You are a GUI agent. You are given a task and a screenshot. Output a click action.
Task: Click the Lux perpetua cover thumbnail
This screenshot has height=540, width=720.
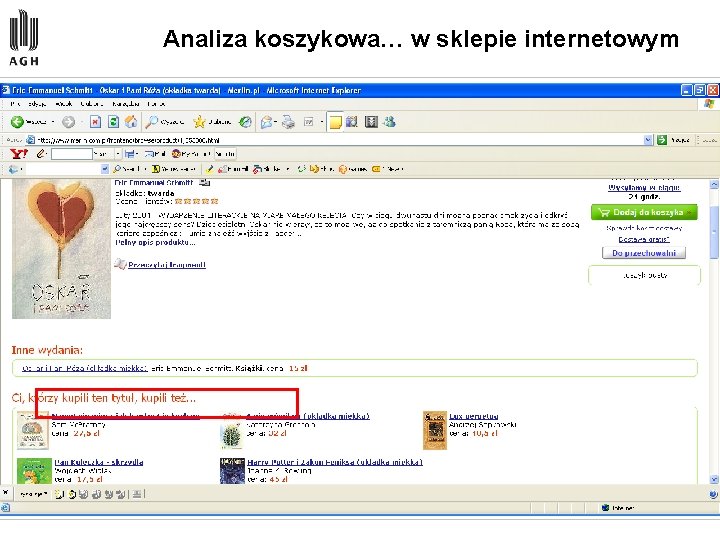pyautogui.click(x=434, y=430)
